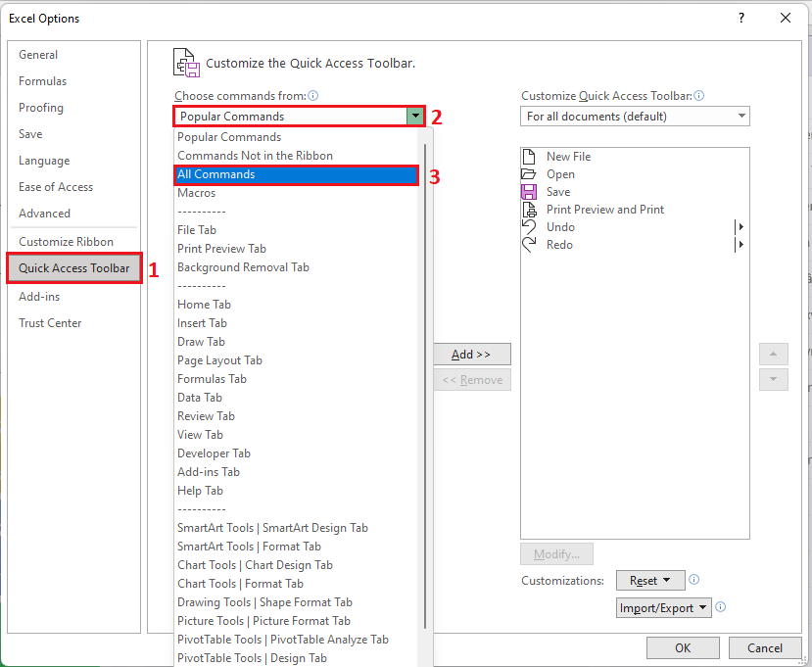
Task: Open the General options category
Action: click(73, 55)
